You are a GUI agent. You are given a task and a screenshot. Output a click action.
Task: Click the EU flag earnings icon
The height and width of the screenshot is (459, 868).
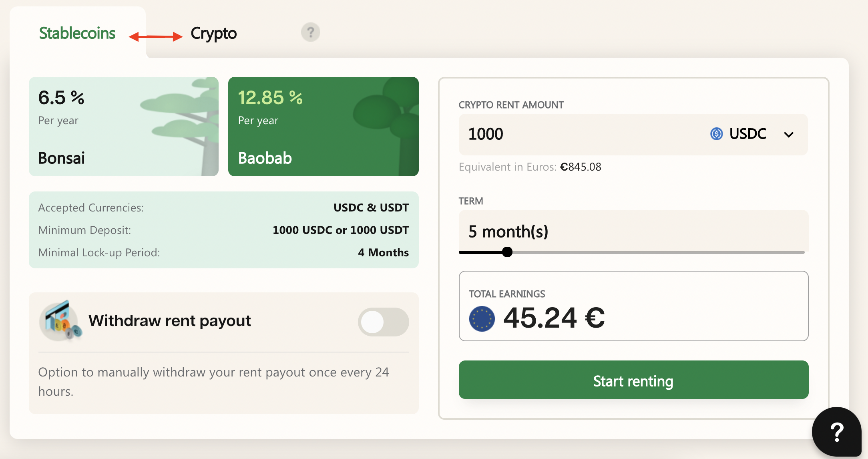(482, 319)
